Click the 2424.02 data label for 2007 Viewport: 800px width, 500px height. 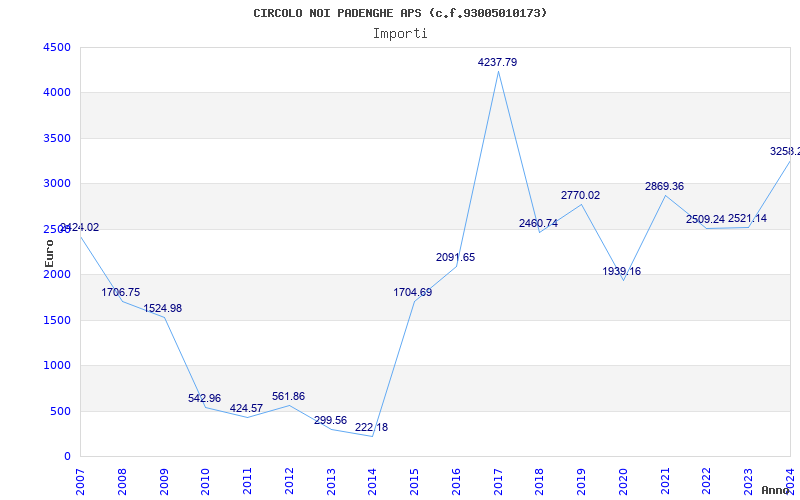point(80,228)
